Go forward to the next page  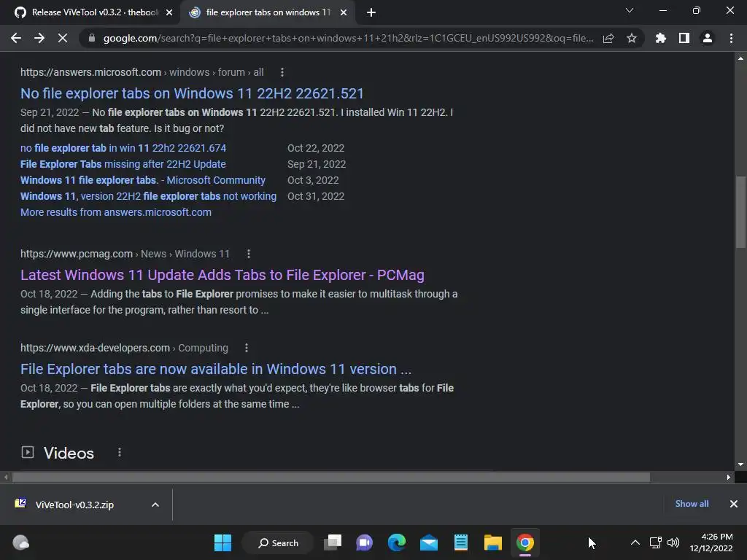(x=39, y=38)
